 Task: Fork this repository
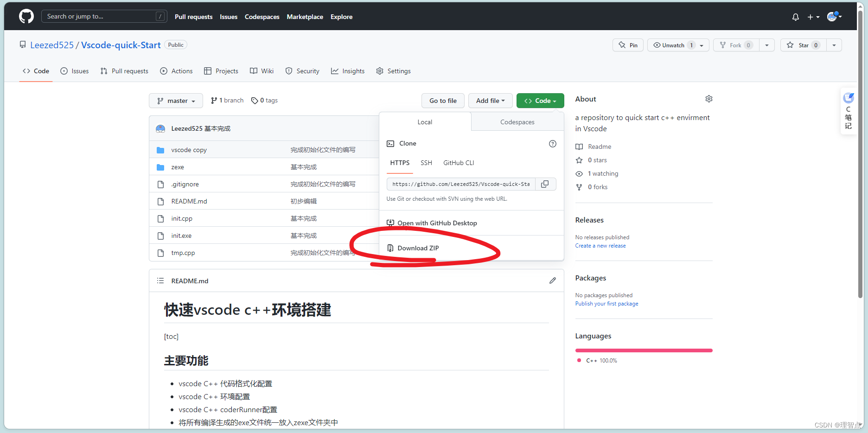click(736, 45)
